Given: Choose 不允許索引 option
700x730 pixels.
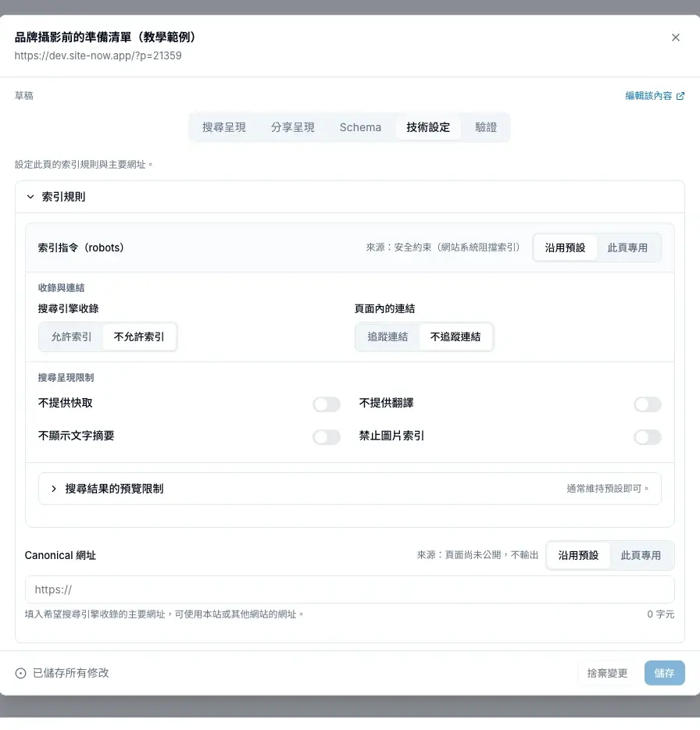Looking at the screenshot, I should click(139, 337).
